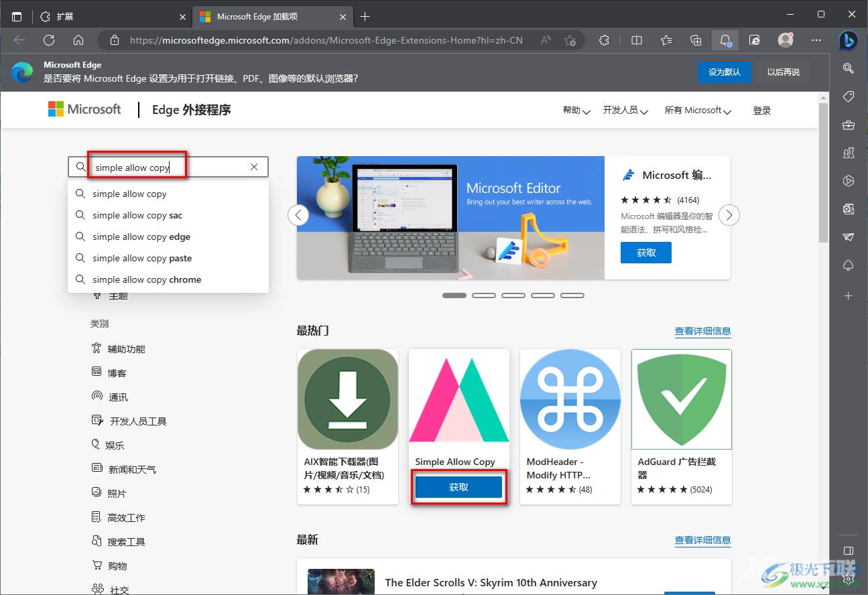The image size is (868, 595).
Task: Click the add-ons search input field
Action: tap(168, 168)
